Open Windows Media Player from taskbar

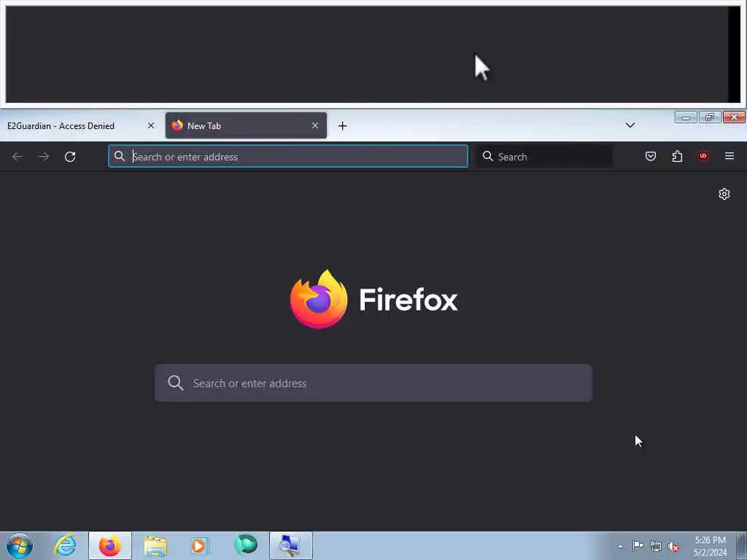point(198,545)
